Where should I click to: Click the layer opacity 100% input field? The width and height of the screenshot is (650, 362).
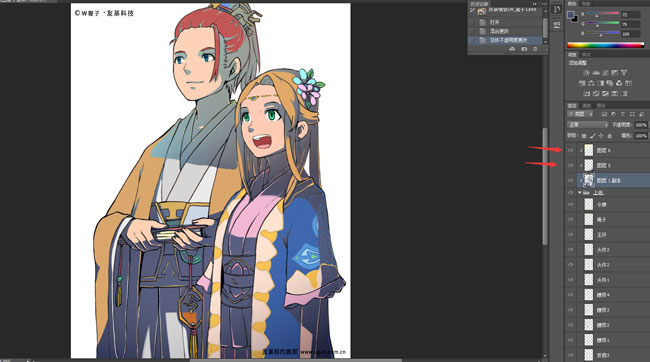[640, 124]
